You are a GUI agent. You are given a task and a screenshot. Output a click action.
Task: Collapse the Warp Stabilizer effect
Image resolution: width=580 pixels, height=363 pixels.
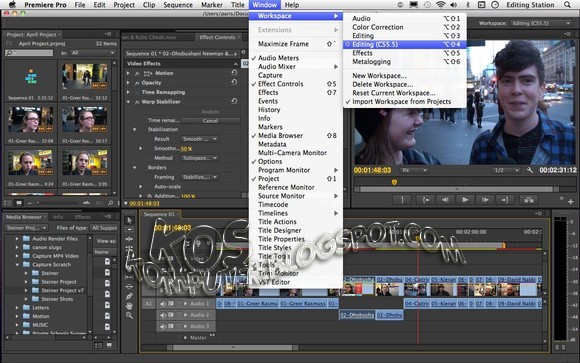(128, 102)
